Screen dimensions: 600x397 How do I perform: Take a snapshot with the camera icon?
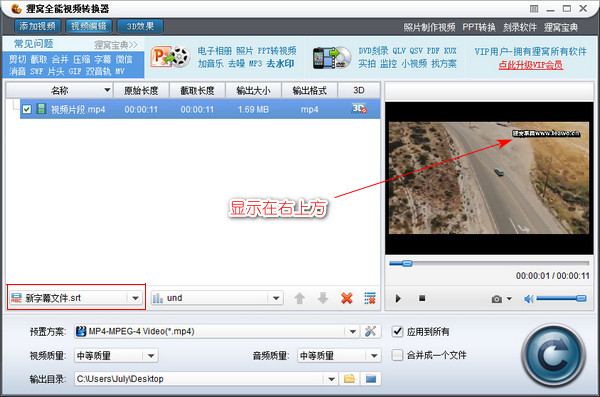pyautogui.click(x=497, y=299)
